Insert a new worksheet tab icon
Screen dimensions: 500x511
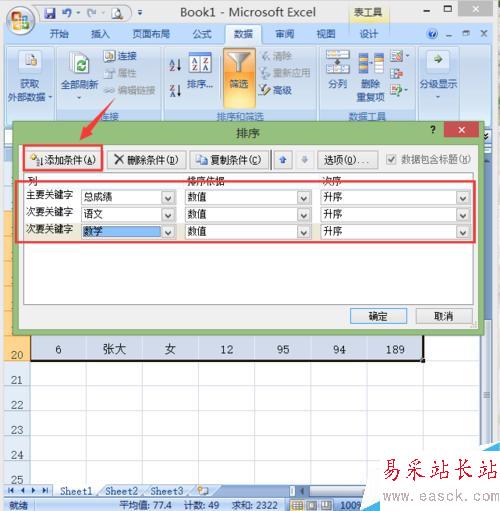203,491
